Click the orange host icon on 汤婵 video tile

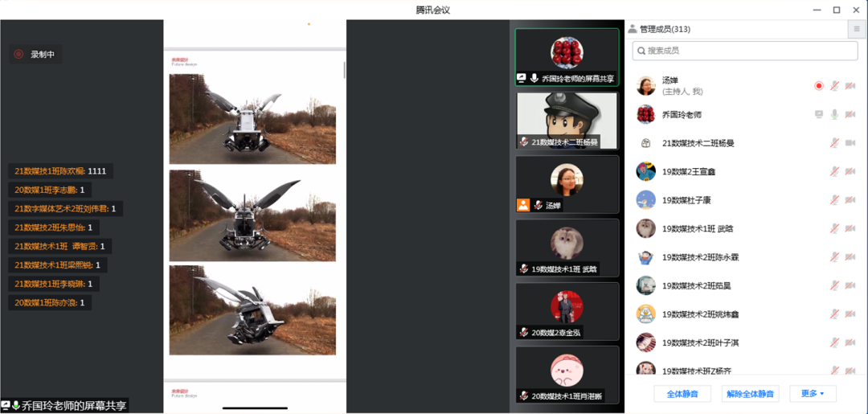point(523,205)
